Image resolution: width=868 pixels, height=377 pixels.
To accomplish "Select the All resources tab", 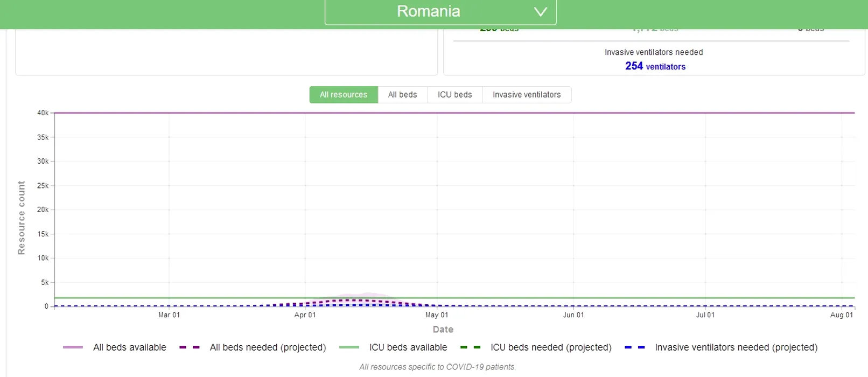I will pyautogui.click(x=344, y=95).
